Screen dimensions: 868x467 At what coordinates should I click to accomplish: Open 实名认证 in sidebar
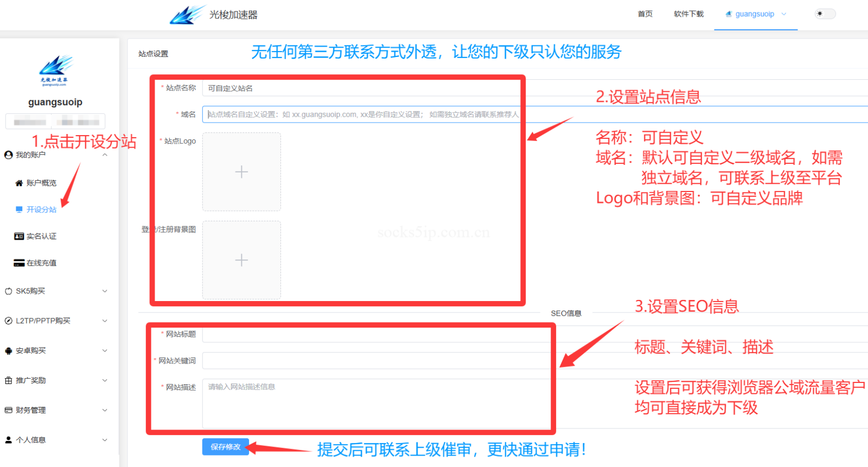pyautogui.click(x=41, y=236)
